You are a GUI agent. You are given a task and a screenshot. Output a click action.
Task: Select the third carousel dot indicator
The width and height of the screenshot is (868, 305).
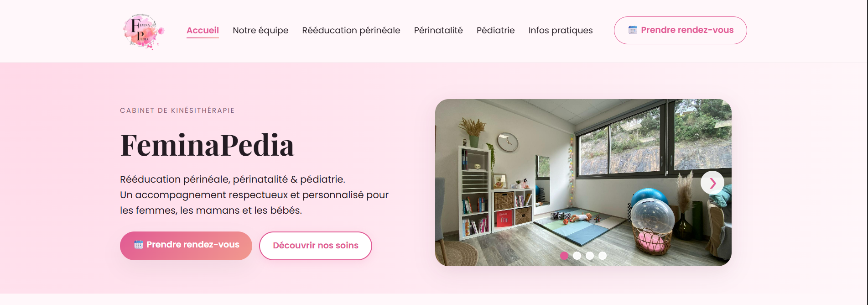(x=590, y=256)
